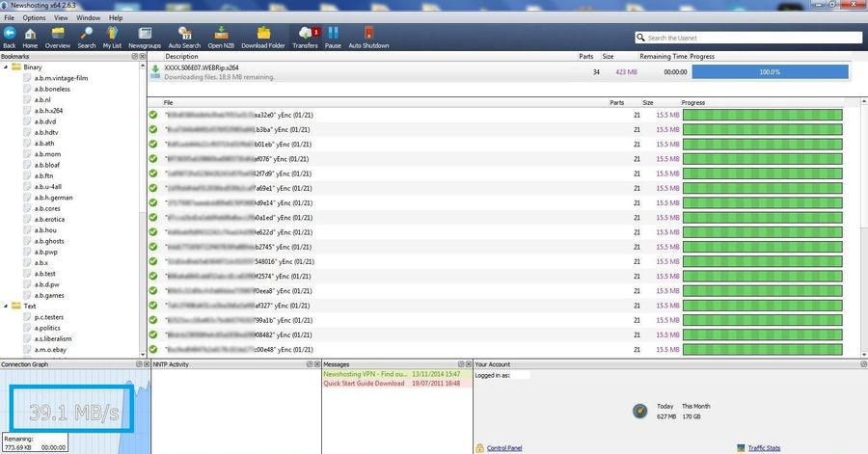Close the Bookmarks panel
Image resolution: width=868 pixels, height=454 pixels.
tap(142, 57)
